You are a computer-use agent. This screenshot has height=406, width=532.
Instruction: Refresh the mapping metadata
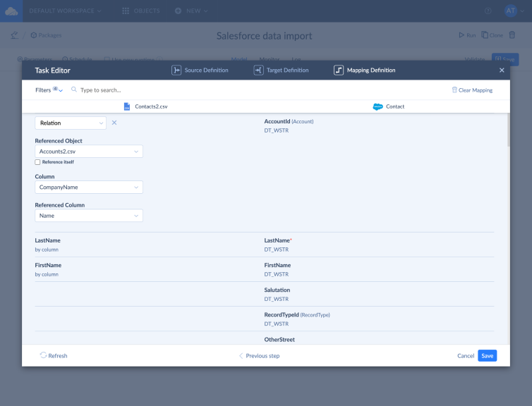[x=54, y=355]
